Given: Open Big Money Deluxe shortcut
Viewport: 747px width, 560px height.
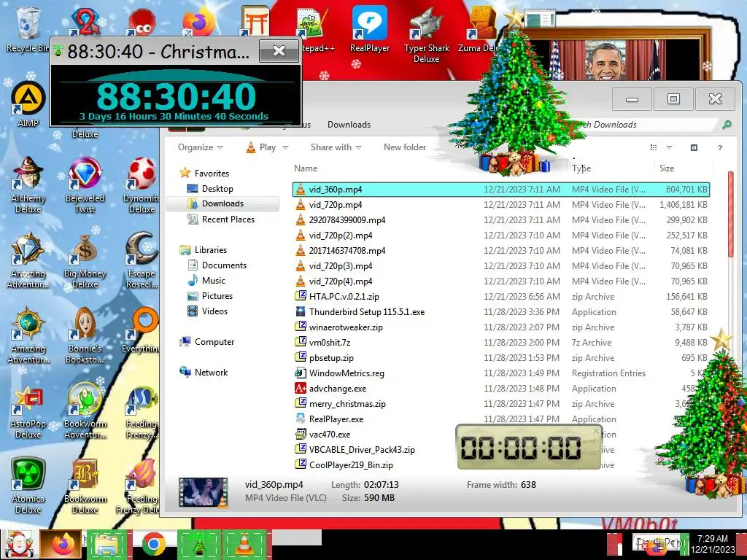Looking at the screenshot, I should pyautogui.click(x=85, y=260).
